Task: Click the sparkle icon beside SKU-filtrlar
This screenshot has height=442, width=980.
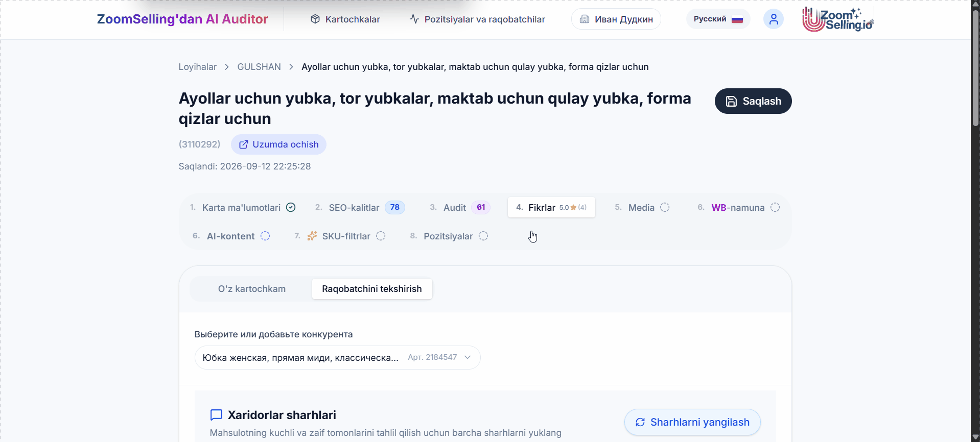Action: tap(312, 236)
